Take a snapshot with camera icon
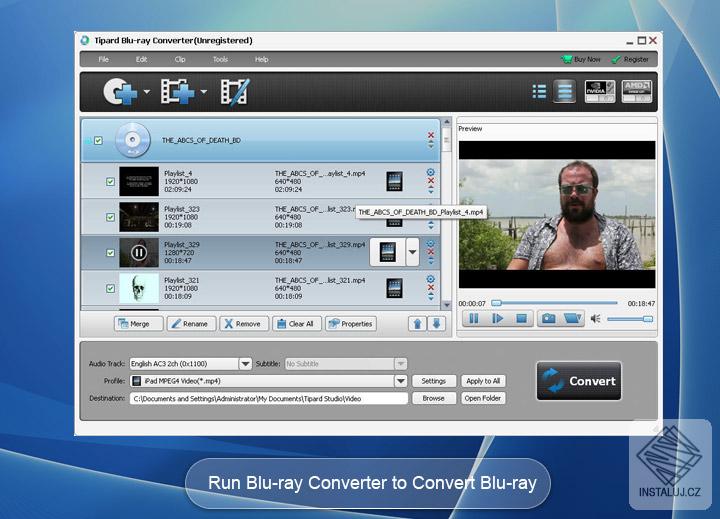The width and height of the screenshot is (720, 519). [549, 318]
